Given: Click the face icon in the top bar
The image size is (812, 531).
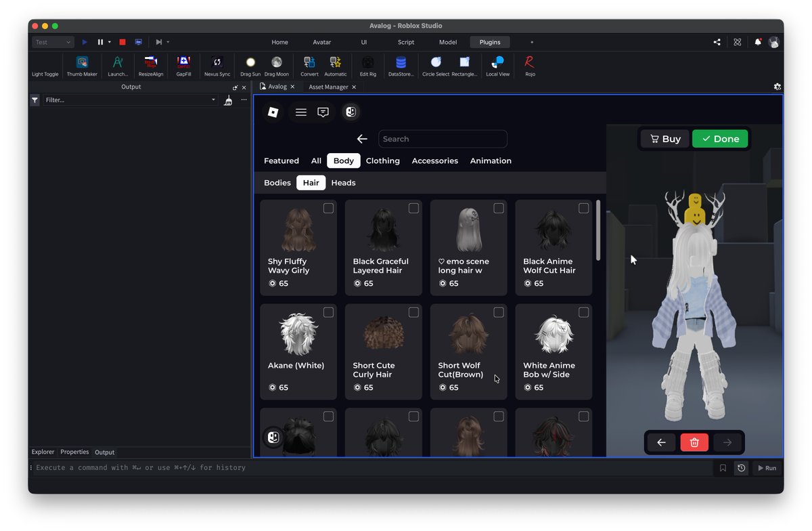Looking at the screenshot, I should click(x=351, y=112).
